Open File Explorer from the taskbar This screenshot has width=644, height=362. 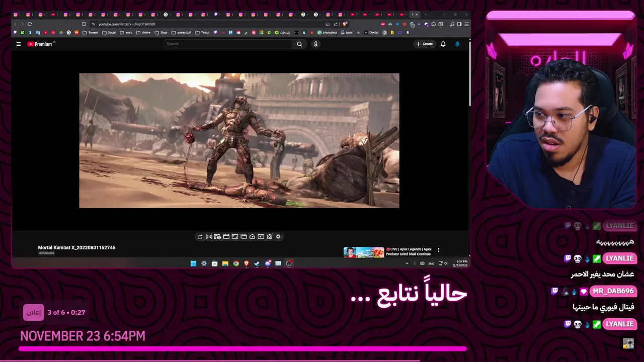click(225, 263)
